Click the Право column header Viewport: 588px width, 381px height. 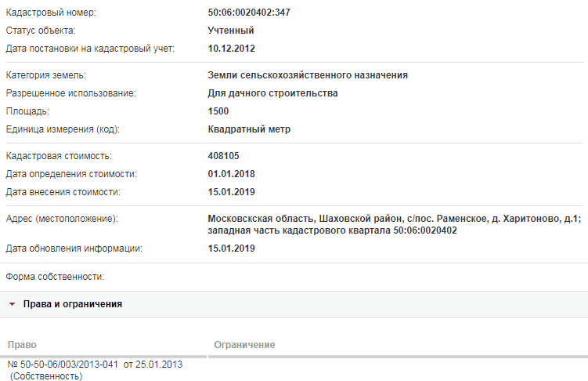coord(22,345)
